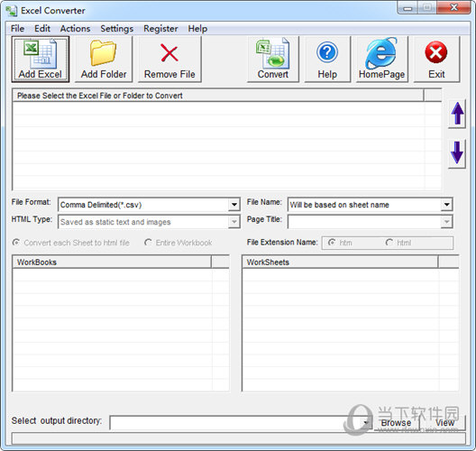Viewport: 476px width, 451px height.
Task: Click the Add Folder icon
Action: click(x=104, y=60)
